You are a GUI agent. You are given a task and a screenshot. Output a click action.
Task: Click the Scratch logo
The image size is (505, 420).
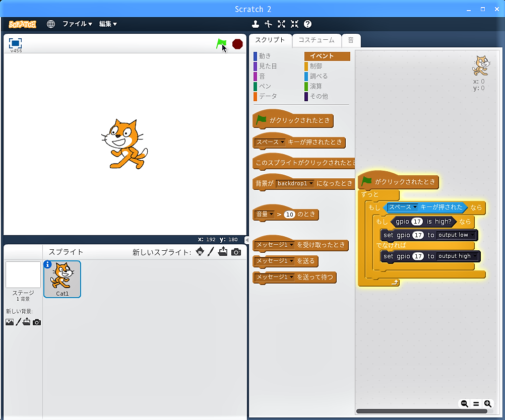(x=23, y=24)
